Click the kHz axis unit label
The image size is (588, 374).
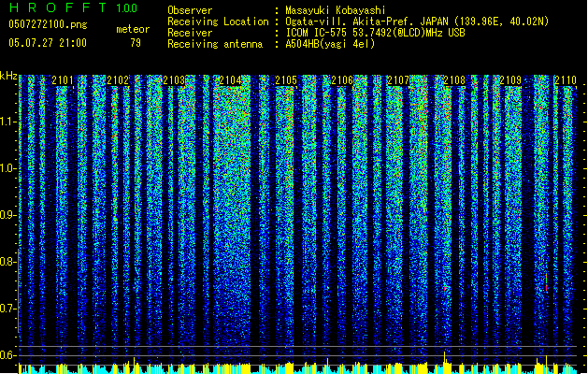click(8, 76)
